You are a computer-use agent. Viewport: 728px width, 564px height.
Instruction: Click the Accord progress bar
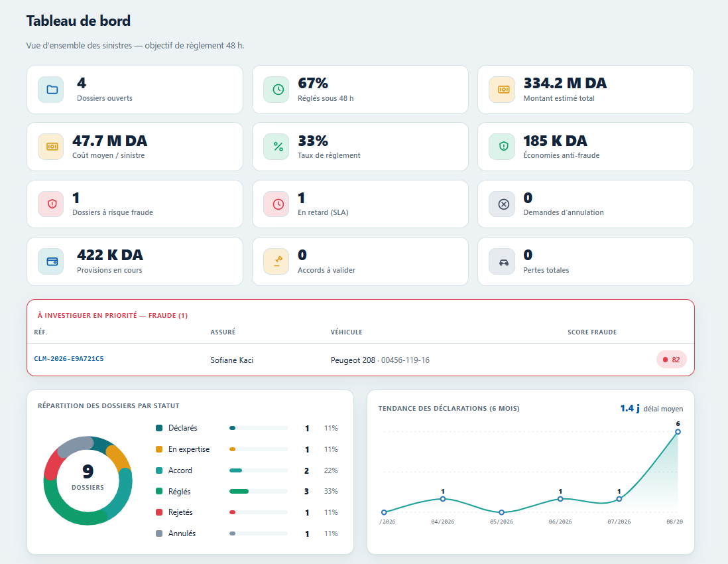click(x=259, y=470)
